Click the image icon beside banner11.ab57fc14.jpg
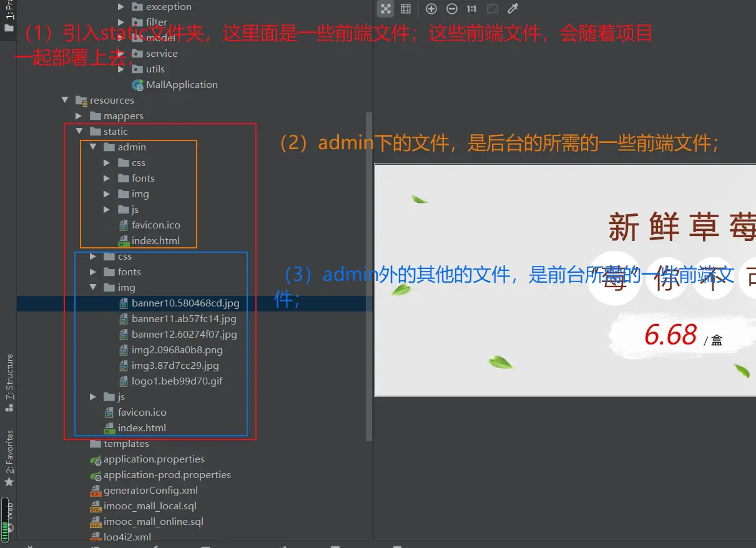 coord(124,319)
